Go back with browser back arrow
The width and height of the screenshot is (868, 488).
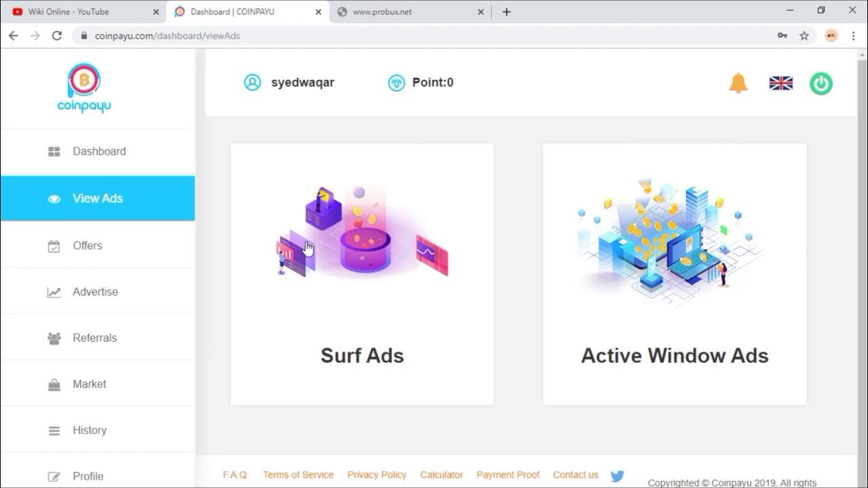[x=14, y=36]
